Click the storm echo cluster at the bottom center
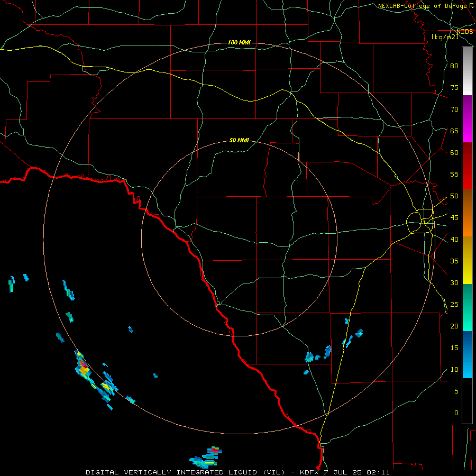 [206, 457]
